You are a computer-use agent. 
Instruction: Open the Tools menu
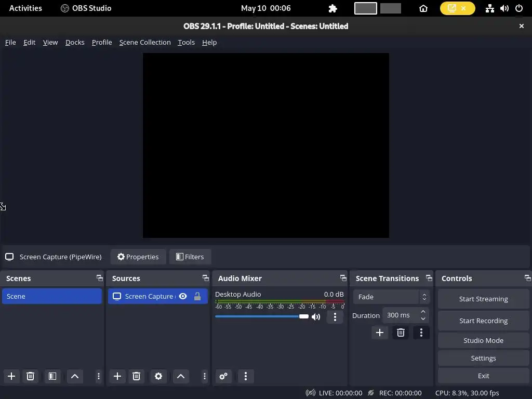click(187, 43)
